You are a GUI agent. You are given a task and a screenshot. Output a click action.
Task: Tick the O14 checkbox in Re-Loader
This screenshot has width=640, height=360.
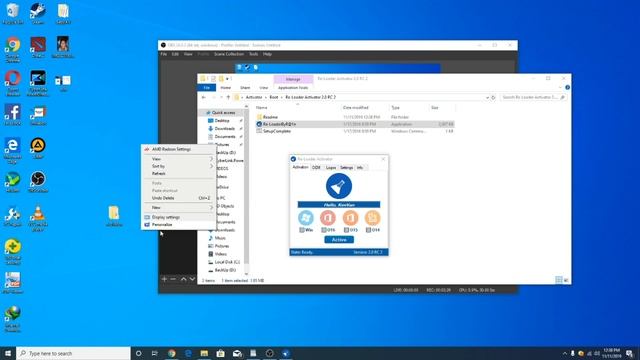[368, 230]
